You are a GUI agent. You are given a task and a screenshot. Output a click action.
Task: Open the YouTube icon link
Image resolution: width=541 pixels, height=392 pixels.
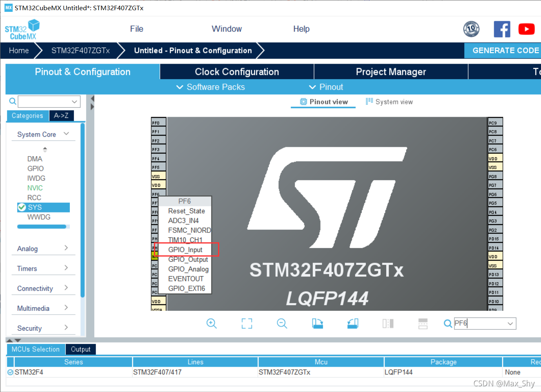[x=526, y=29]
